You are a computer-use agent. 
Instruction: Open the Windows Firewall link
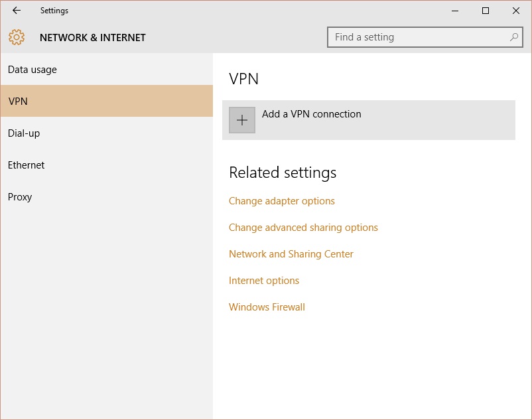tap(267, 307)
